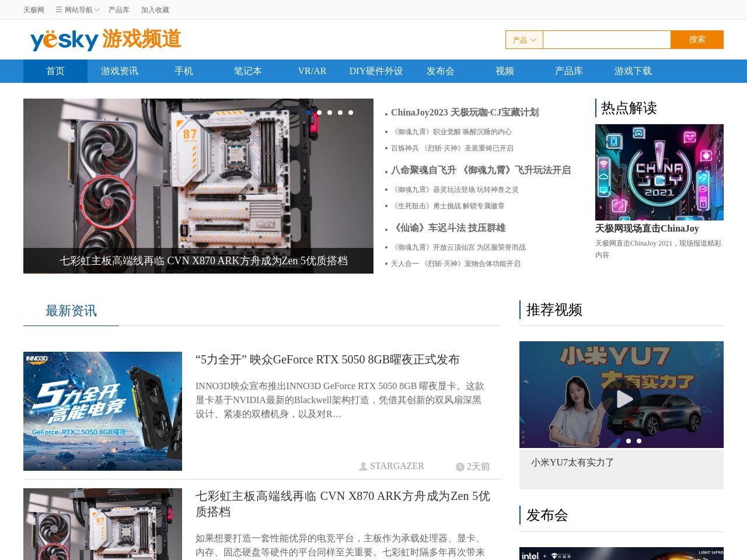Click the 推荐视频 section heading
Viewport: 747px width, 560px height.
554,310
